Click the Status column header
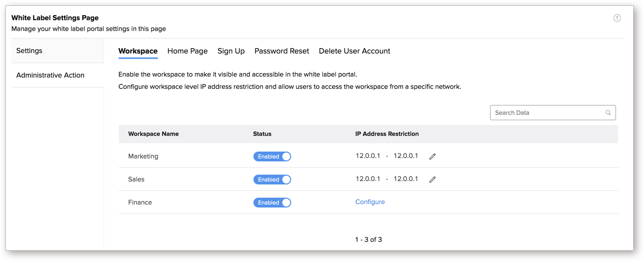The width and height of the screenshot is (644, 261). (262, 134)
